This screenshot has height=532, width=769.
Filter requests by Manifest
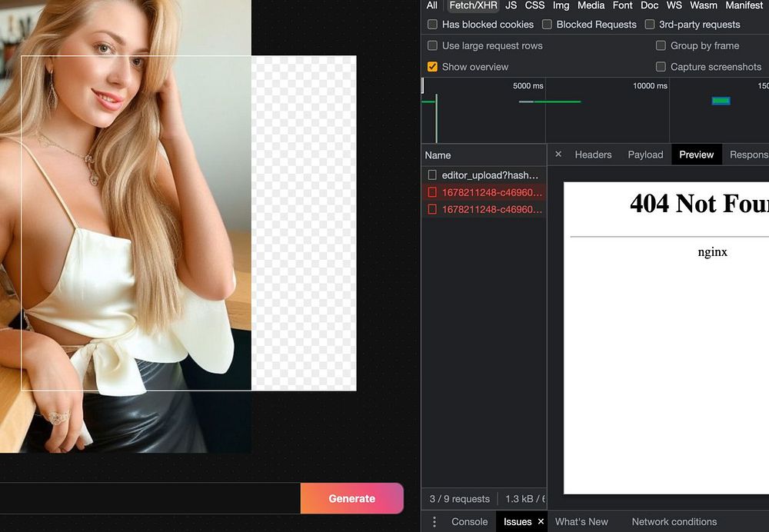tap(744, 5)
